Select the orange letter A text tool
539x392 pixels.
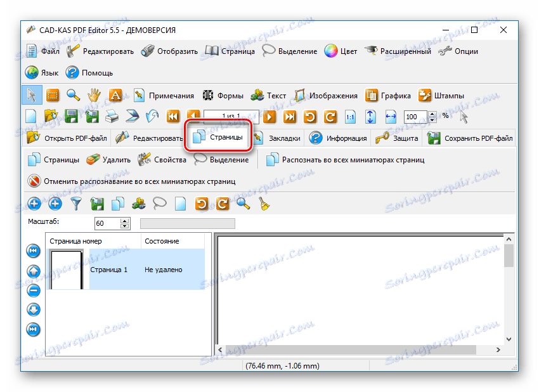[115, 95]
